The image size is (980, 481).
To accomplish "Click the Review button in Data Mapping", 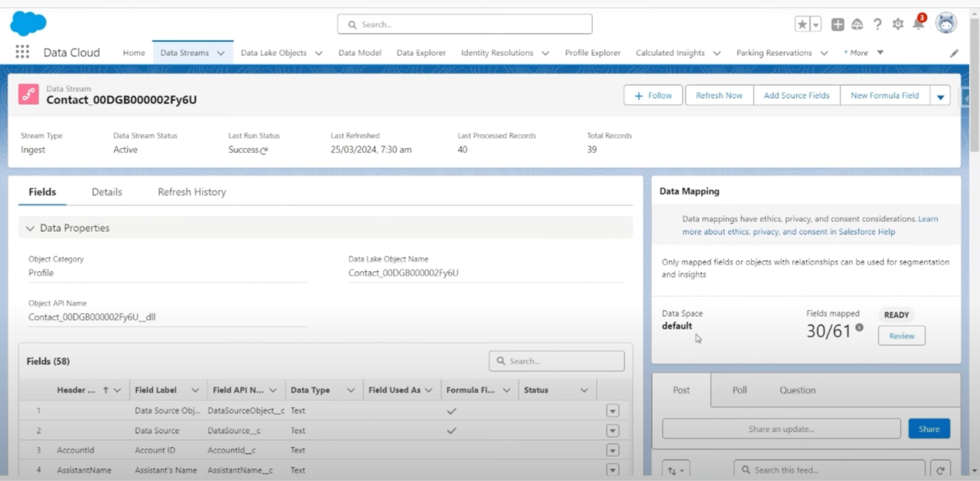I will click(x=902, y=336).
